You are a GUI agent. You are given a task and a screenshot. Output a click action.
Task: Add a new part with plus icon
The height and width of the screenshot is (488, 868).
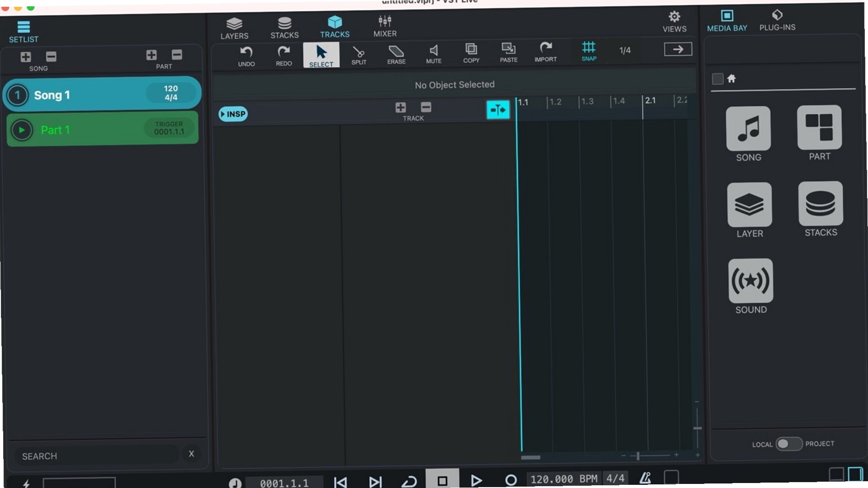pos(152,55)
